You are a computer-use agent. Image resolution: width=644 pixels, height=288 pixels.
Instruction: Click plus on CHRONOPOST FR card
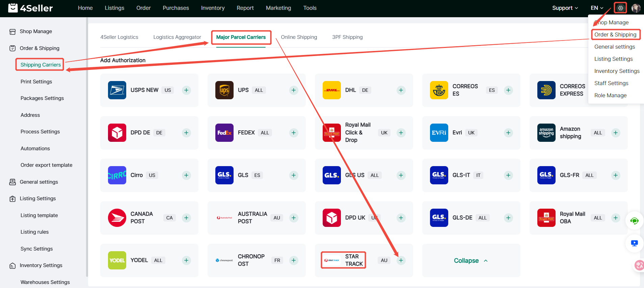tap(294, 260)
